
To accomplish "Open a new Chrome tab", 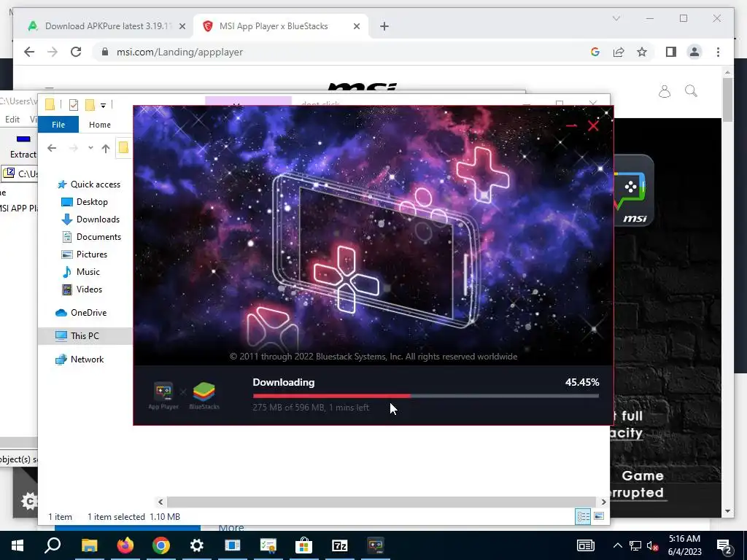I will (x=384, y=26).
